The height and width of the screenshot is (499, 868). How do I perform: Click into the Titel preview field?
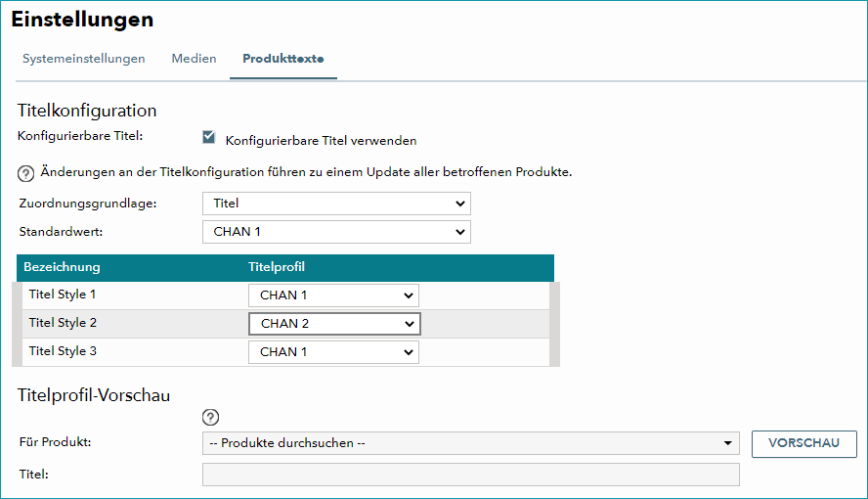[x=471, y=475]
